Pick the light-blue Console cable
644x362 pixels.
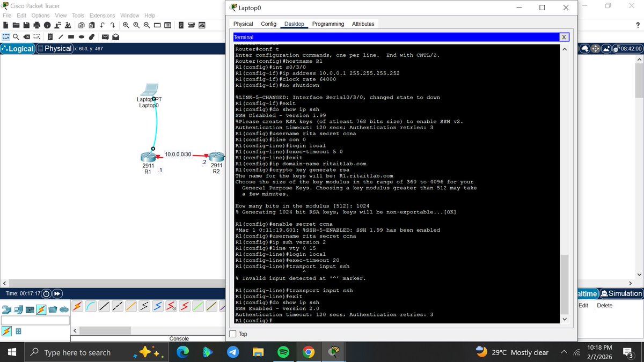pos(91,306)
